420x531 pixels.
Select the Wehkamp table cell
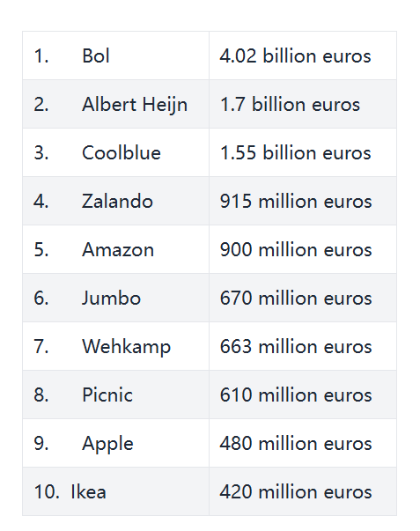tap(115, 346)
